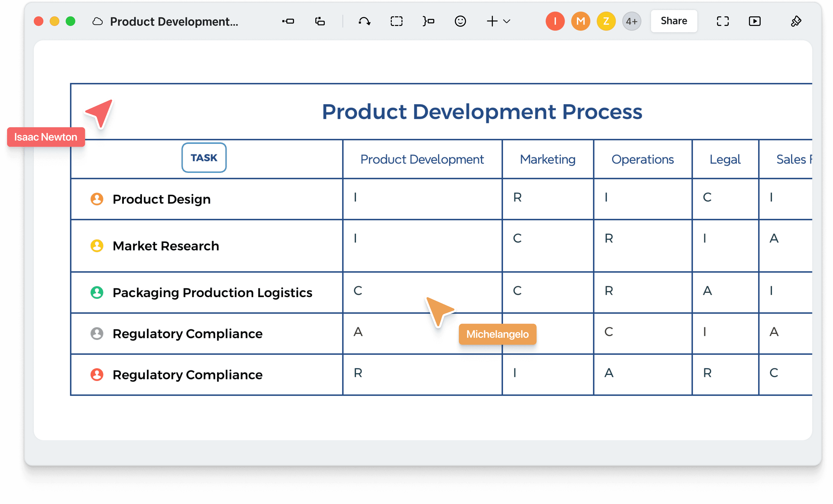Select the Product Development Process title
Screen dimensions: 833x504
coord(482,112)
